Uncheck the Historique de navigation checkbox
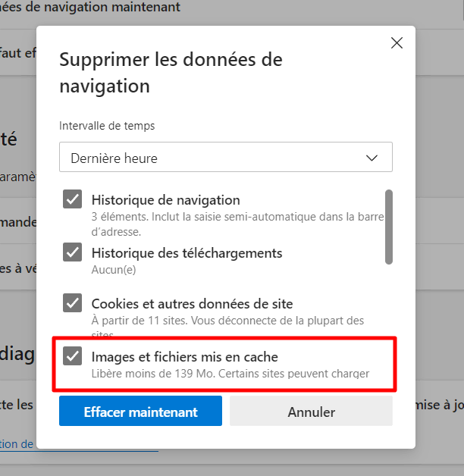 coord(73,200)
